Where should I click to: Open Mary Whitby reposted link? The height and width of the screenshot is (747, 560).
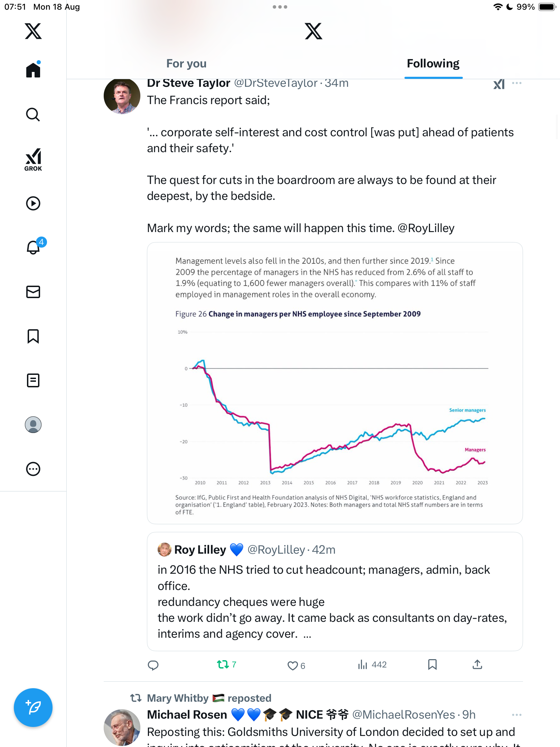(209, 698)
